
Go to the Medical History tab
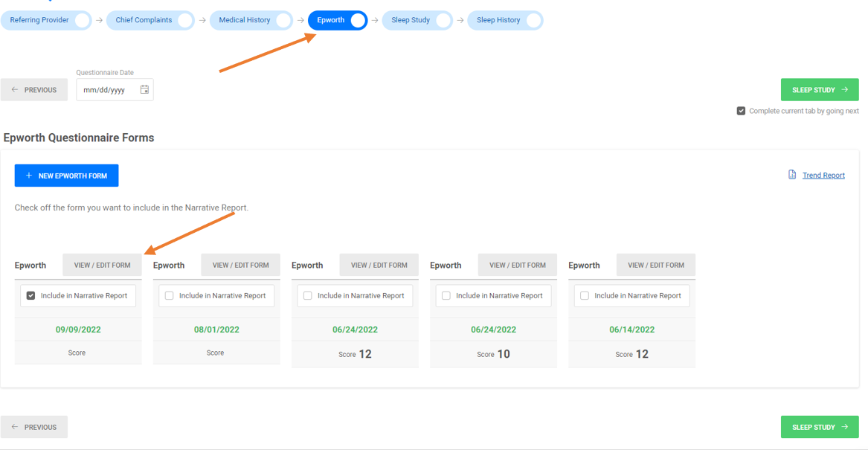point(244,21)
